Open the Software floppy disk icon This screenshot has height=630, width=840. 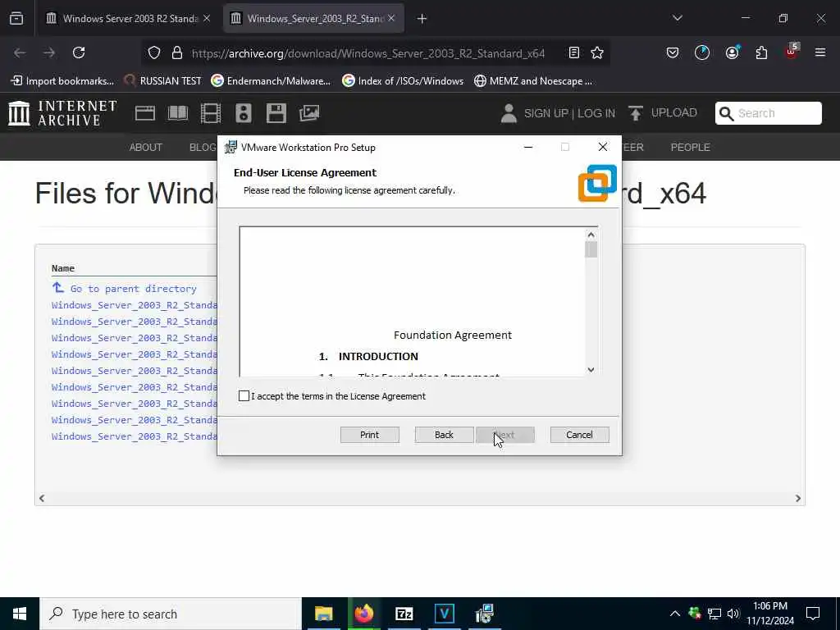(276, 113)
